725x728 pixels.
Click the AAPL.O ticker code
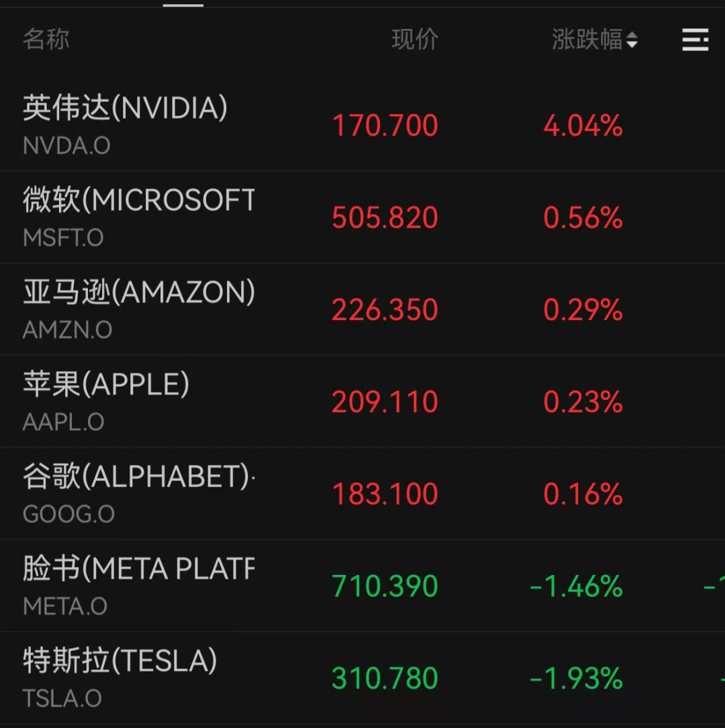pyautogui.click(x=63, y=422)
